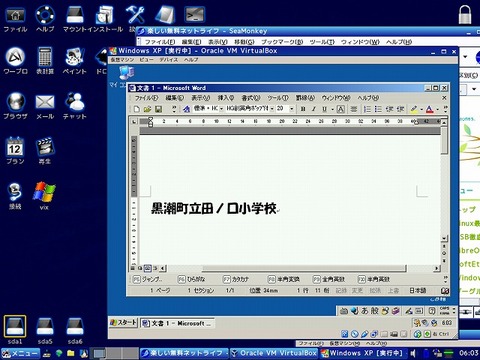Image resolution: width=480 pixels, height=360 pixels.
Task: Click the VirtualBox mouse integration globe icon
Action: (417, 334)
